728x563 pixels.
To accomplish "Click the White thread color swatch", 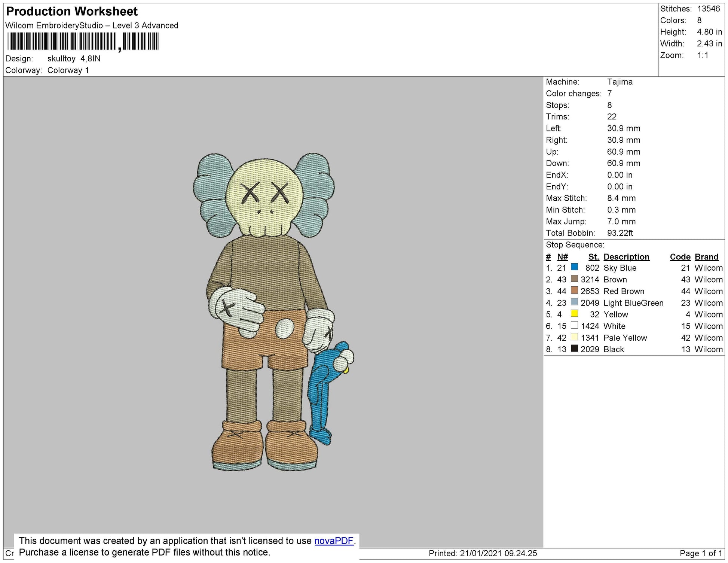I will 574,325.
